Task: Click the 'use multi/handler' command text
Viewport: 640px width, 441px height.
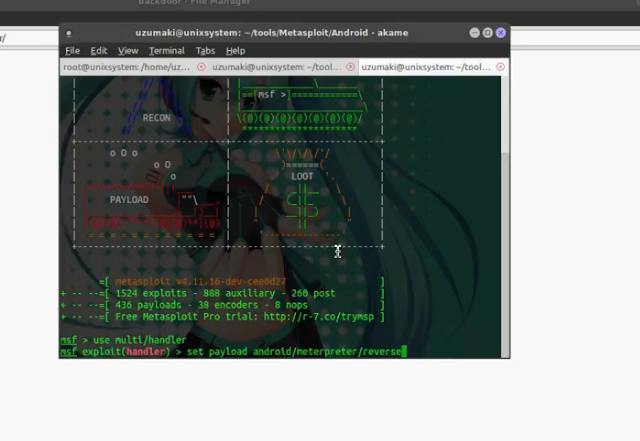Action: pos(140,340)
